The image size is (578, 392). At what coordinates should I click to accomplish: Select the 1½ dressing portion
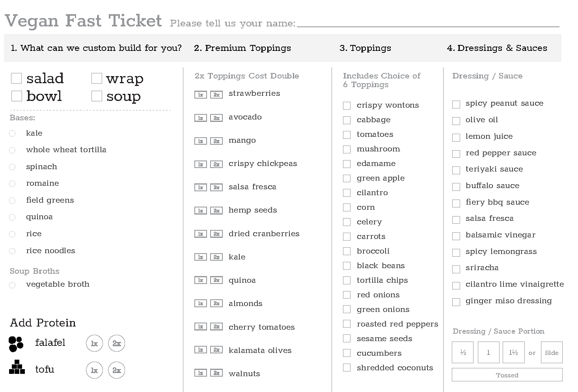point(513,352)
